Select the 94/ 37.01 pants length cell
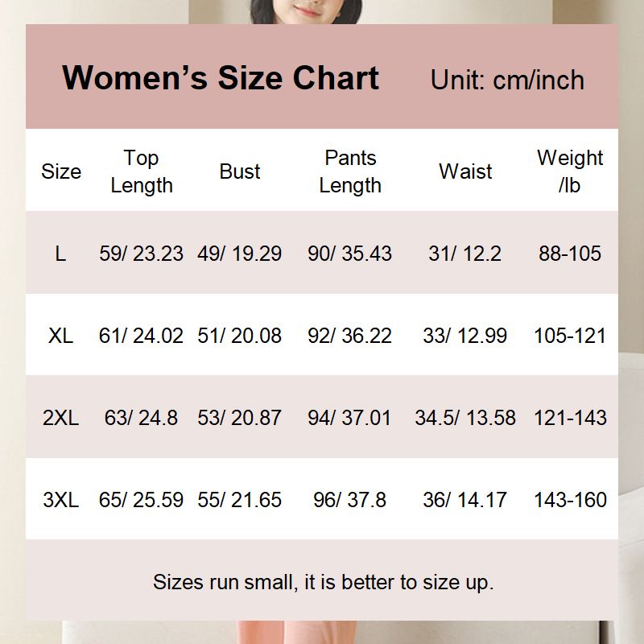This screenshot has width=644, height=644. tap(350, 418)
